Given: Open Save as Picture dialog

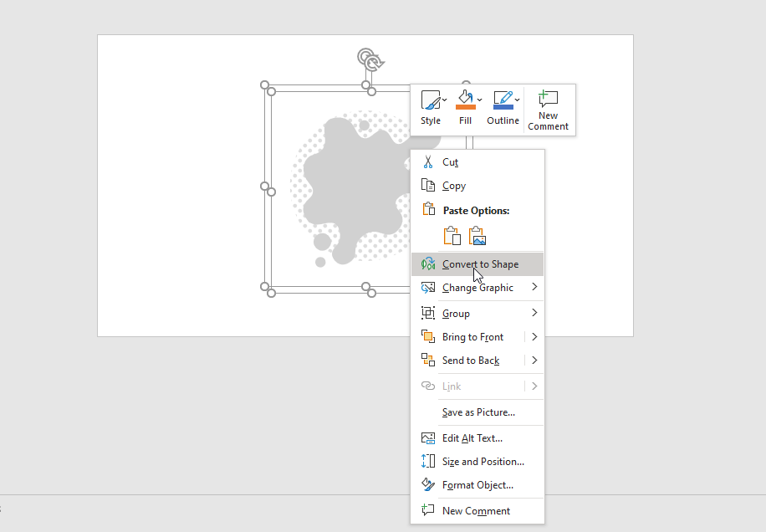Looking at the screenshot, I should click(478, 412).
